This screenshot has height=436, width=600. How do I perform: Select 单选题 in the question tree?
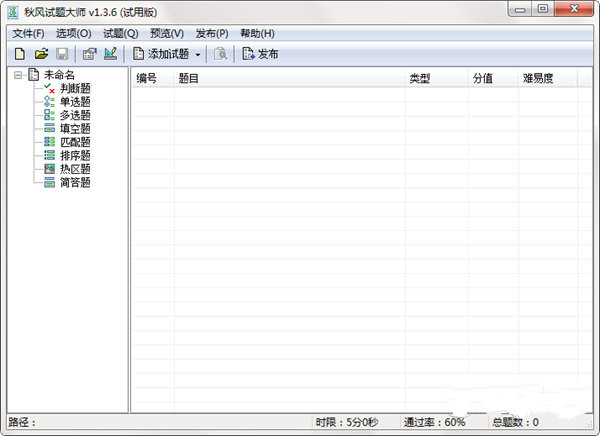click(75, 101)
